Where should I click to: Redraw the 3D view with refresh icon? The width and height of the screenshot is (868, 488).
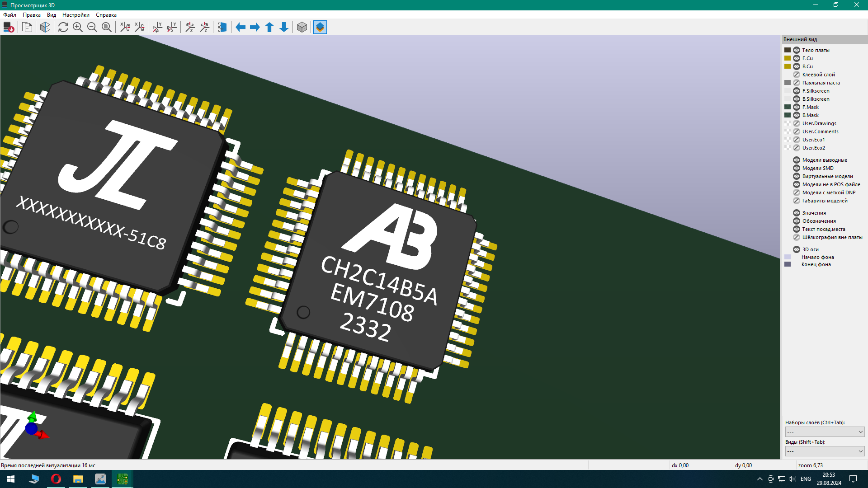(63, 27)
